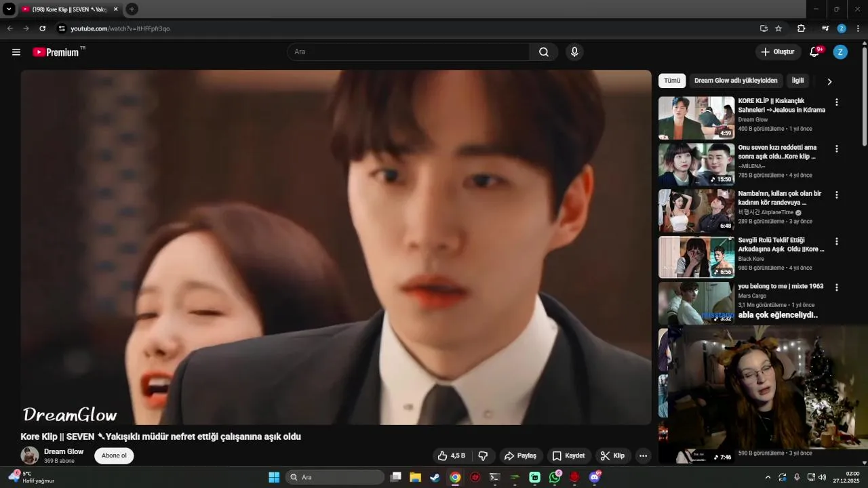Open Namba'nın kılları çok olan thumbnail
This screenshot has width=868, height=488.
tap(696, 210)
